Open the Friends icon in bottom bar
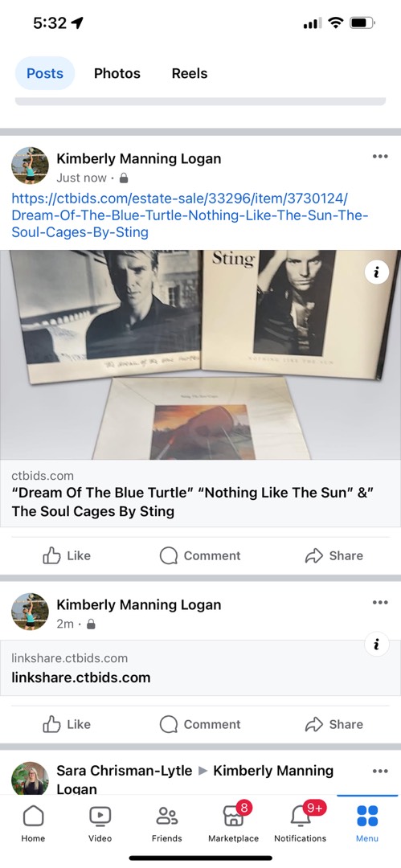The image size is (401, 868). [x=166, y=823]
